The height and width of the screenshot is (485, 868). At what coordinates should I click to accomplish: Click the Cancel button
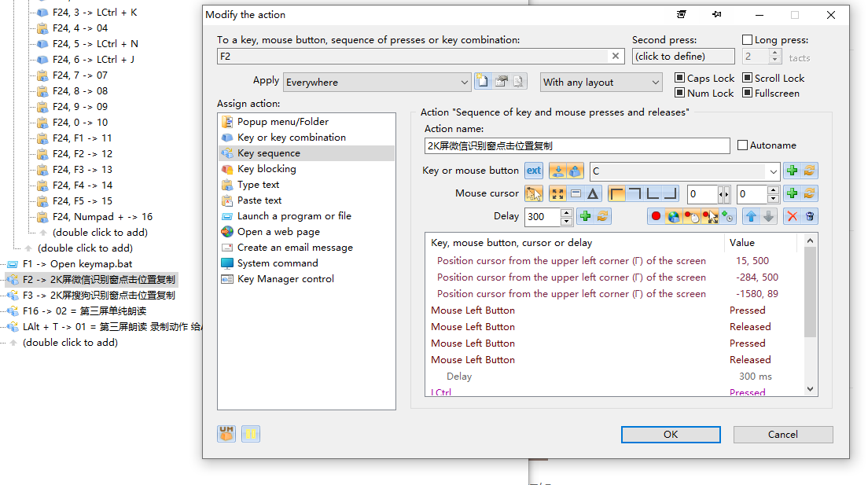[782, 435]
